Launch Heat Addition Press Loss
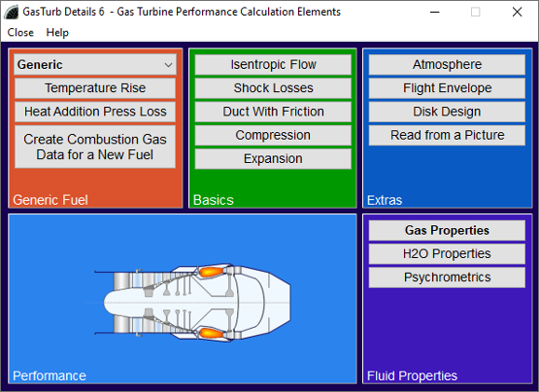Viewport: 539px width, 392px height. tap(95, 112)
